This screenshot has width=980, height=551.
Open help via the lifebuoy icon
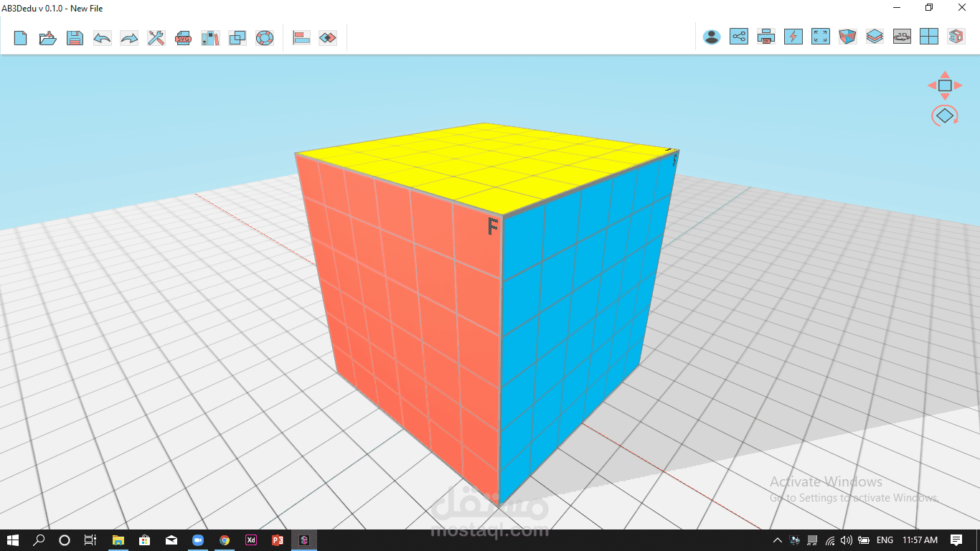[265, 38]
